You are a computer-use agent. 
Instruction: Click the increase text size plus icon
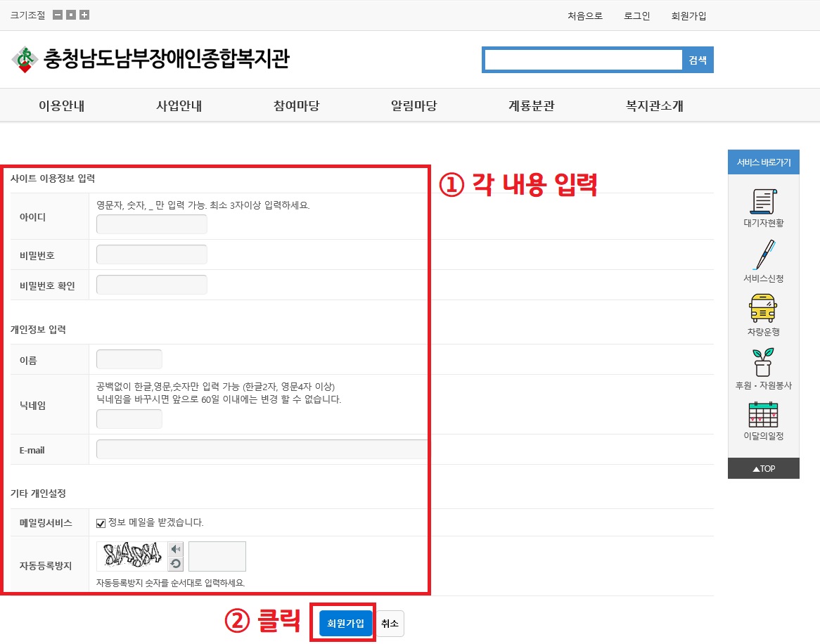tap(84, 15)
